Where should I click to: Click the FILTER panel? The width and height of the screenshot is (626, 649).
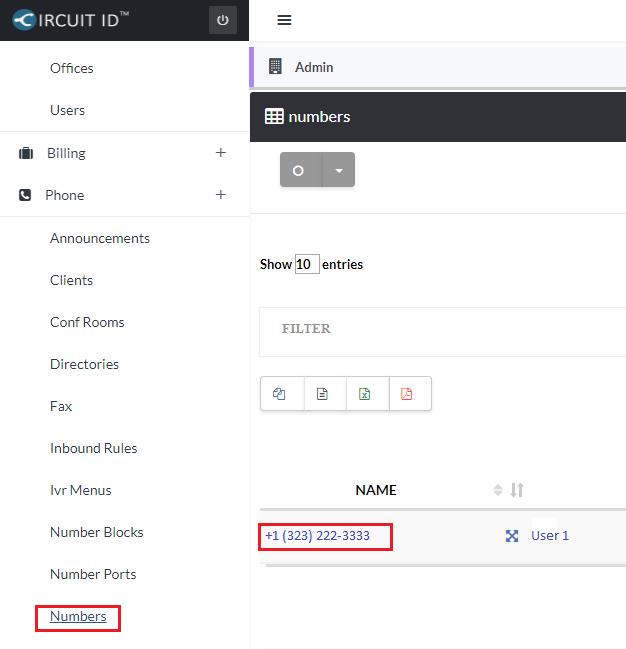(x=440, y=329)
